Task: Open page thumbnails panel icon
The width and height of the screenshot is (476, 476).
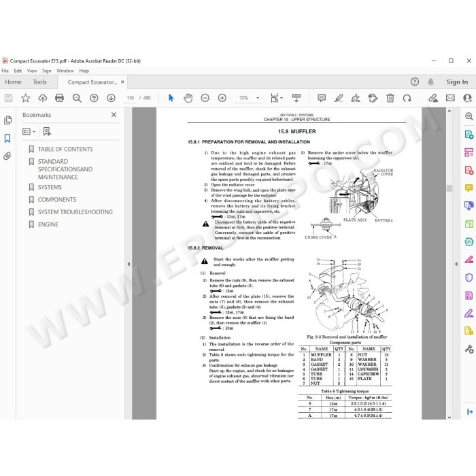Action: click(x=8, y=120)
